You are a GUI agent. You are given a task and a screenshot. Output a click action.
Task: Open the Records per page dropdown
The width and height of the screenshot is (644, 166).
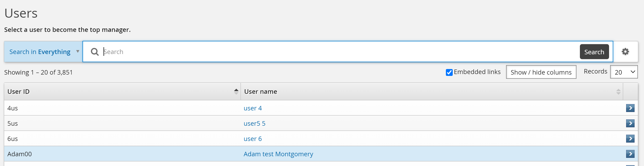(x=624, y=72)
